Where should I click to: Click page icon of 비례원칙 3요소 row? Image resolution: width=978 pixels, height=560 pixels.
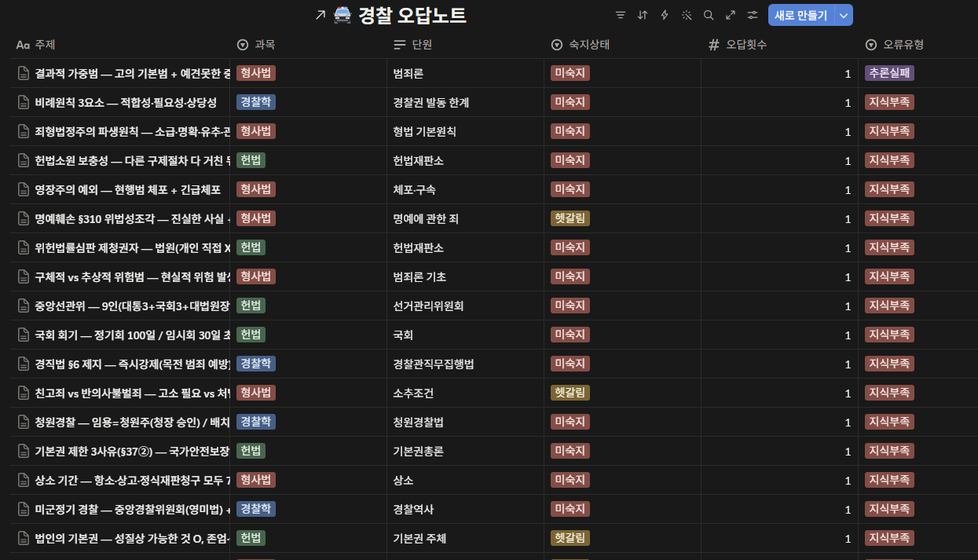pyautogui.click(x=24, y=102)
